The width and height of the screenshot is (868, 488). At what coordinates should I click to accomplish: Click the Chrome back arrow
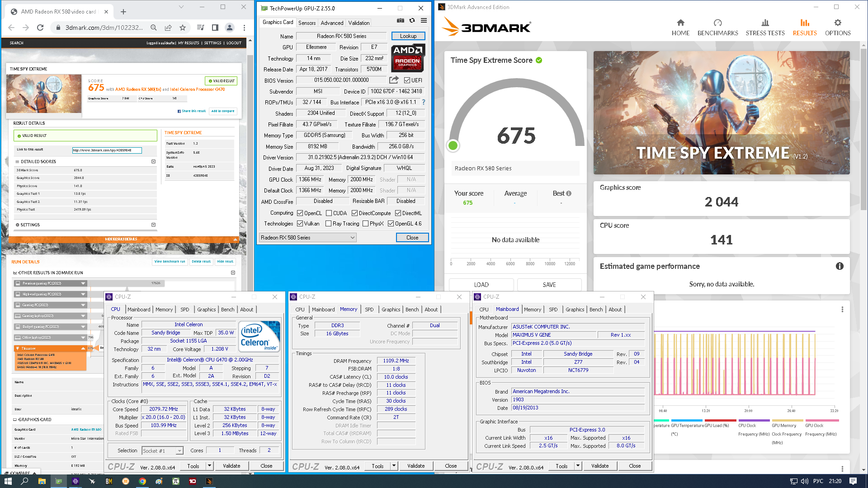tap(11, 28)
